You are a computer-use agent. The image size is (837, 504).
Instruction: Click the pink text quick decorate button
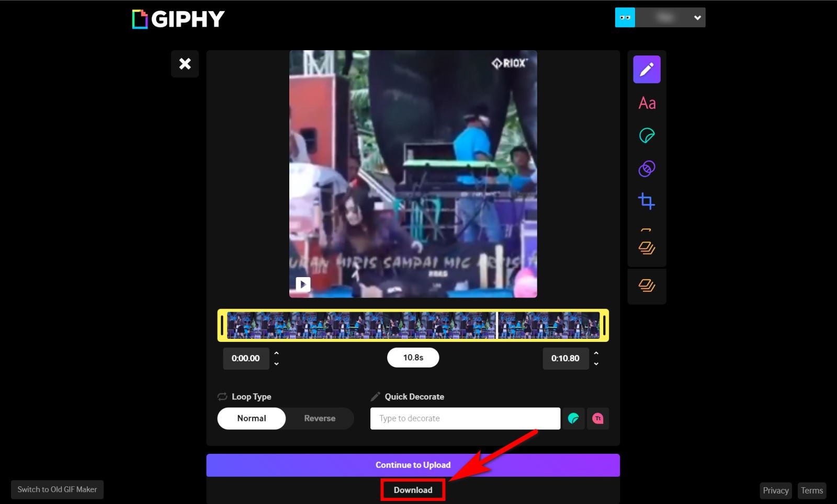pyautogui.click(x=597, y=418)
